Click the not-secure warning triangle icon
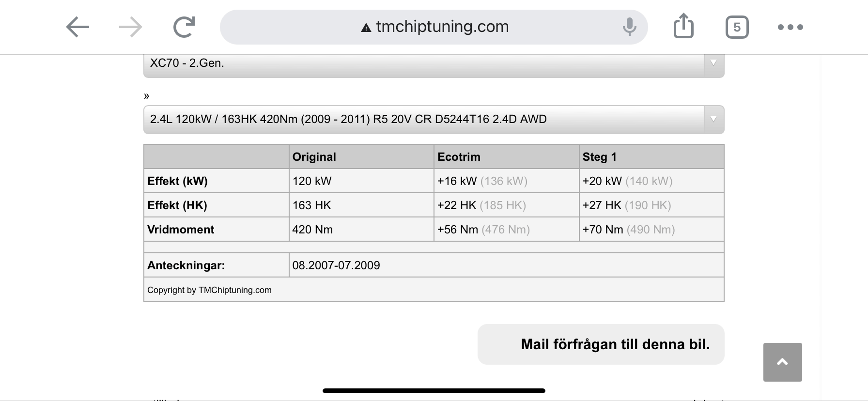The image size is (868, 401). coord(366,28)
